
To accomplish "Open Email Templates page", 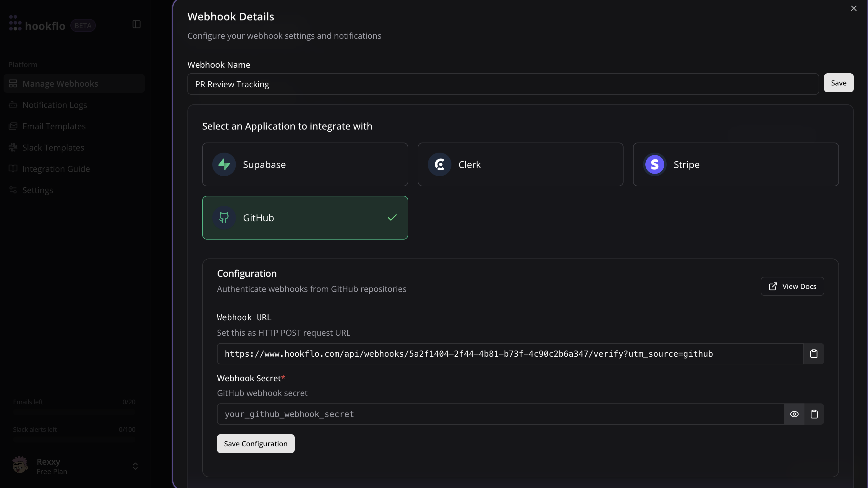I will click(54, 126).
